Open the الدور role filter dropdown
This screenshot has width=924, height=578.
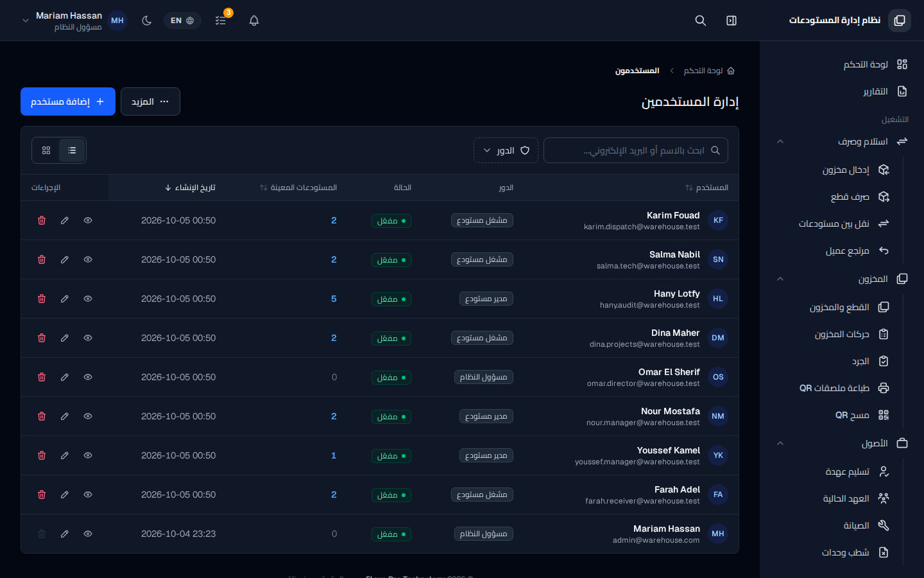click(506, 150)
